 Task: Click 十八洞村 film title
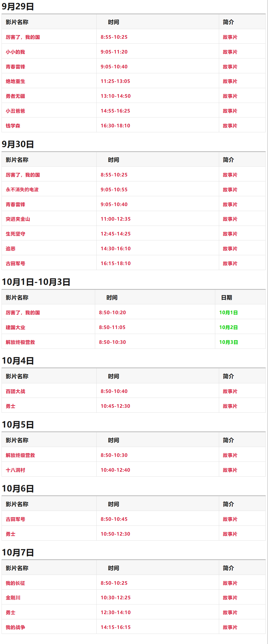click(x=15, y=470)
